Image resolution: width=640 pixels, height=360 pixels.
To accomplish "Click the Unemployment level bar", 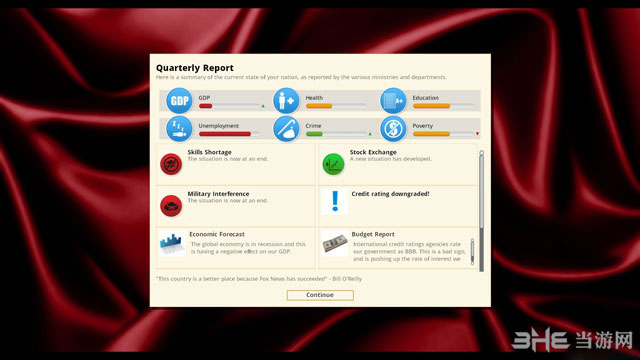I will coord(229,134).
